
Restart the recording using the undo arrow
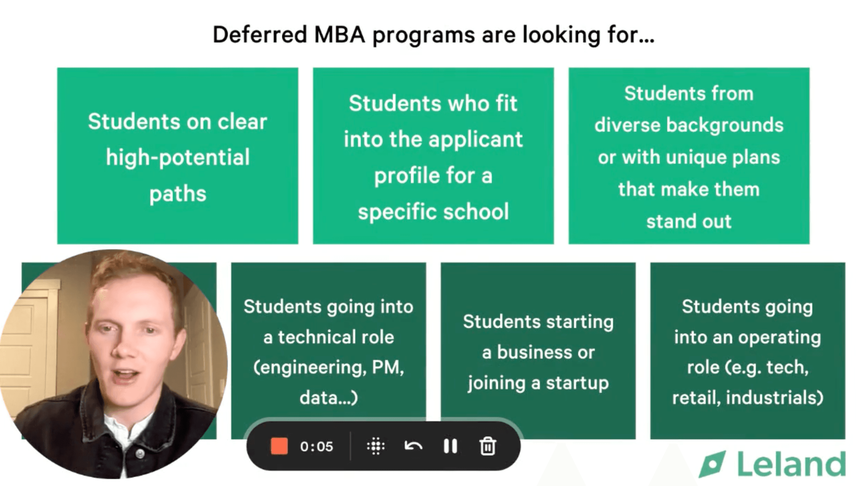coord(413,446)
